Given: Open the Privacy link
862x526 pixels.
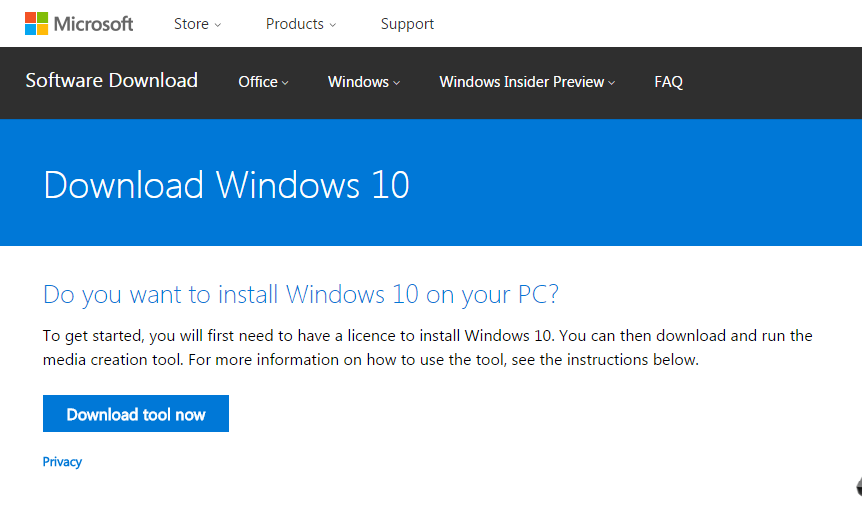Looking at the screenshot, I should point(62,462).
